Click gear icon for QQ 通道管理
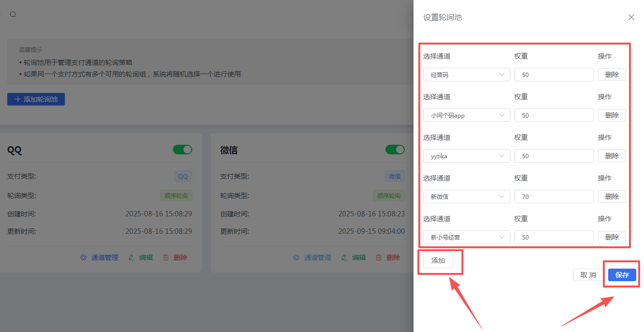Image resolution: width=644 pixels, height=332 pixels. (83, 257)
